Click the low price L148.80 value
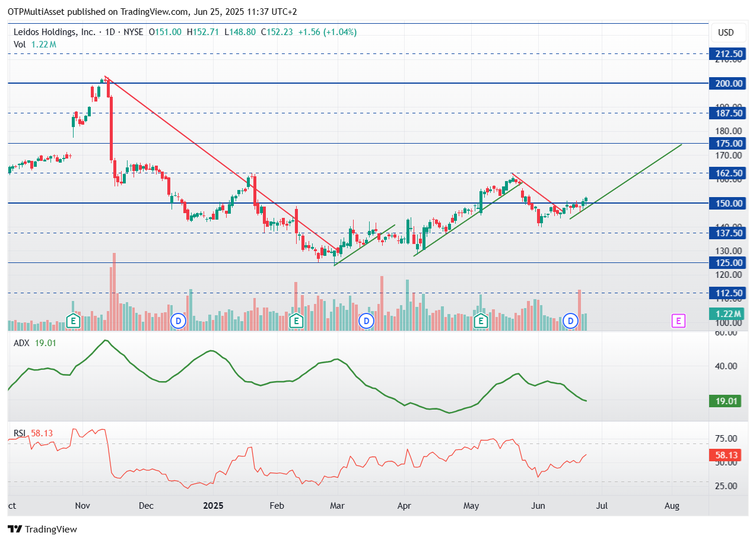The image size is (756, 542). (x=240, y=32)
